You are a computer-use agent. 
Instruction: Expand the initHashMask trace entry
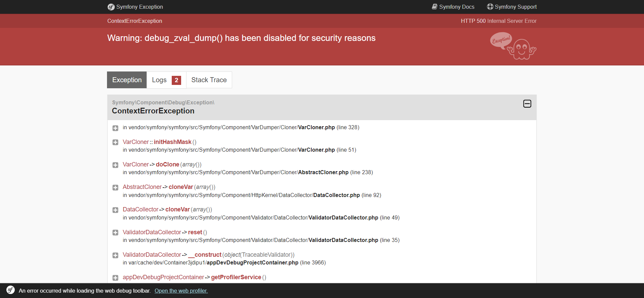(115, 142)
